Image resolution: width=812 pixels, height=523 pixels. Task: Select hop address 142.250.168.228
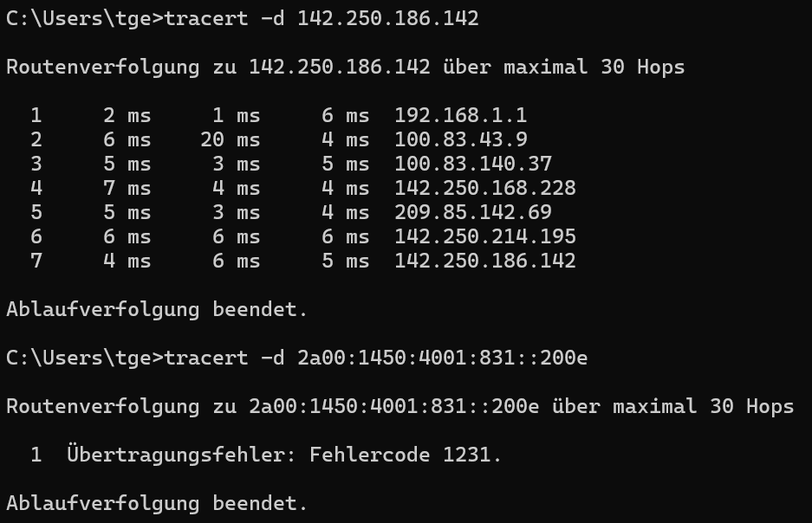484,188
